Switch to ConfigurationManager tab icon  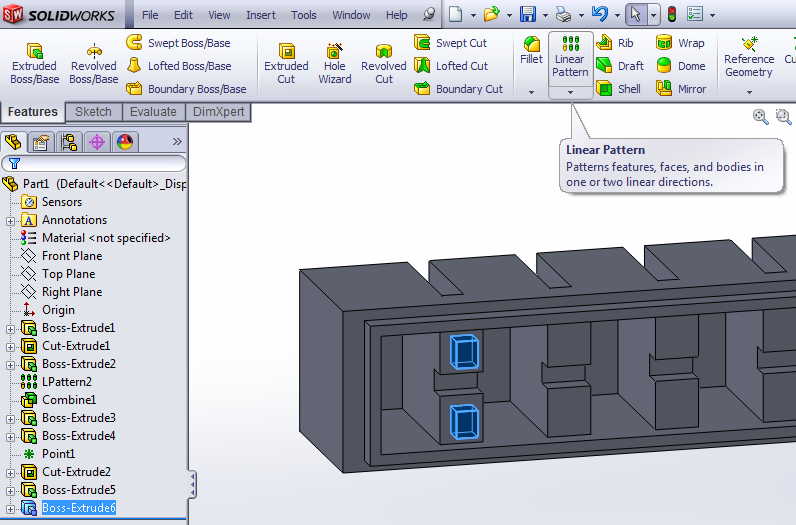[69, 142]
